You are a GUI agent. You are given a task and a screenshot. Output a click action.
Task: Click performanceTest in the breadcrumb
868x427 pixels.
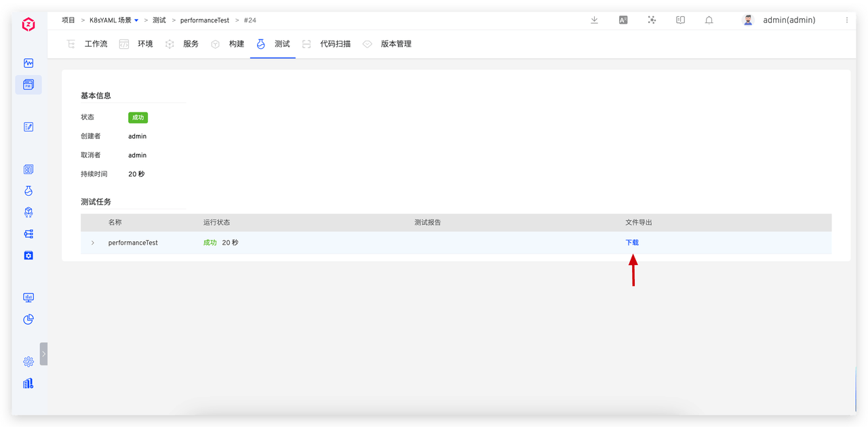tap(204, 20)
